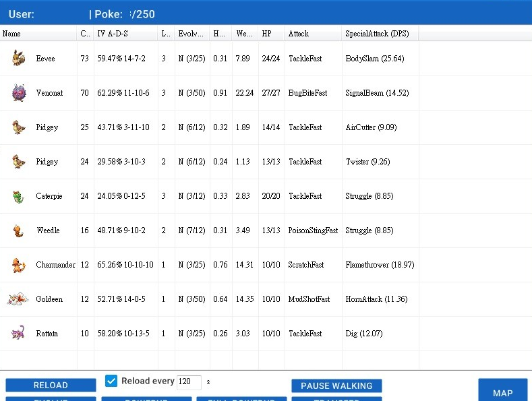Sort by the Attack column header
This screenshot has height=401, width=532.
[x=313, y=34]
